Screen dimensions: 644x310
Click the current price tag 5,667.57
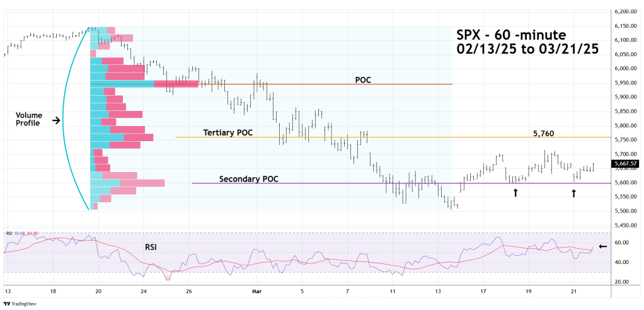(626, 164)
